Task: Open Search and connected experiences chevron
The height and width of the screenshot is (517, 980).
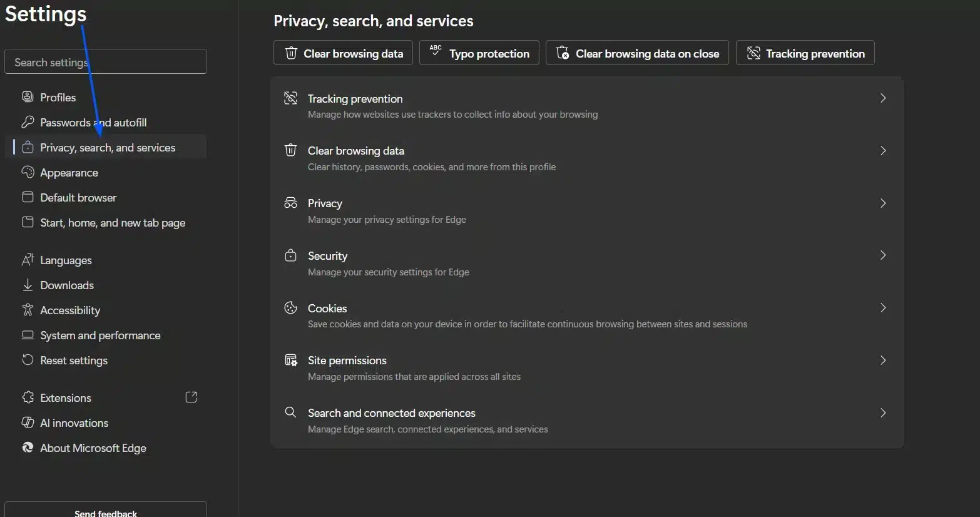Action: click(x=883, y=412)
